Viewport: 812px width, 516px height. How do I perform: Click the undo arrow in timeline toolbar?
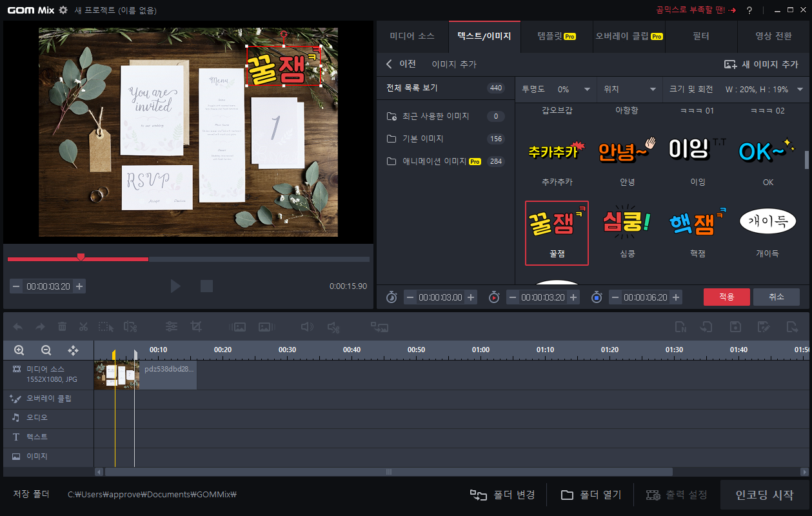(18, 327)
